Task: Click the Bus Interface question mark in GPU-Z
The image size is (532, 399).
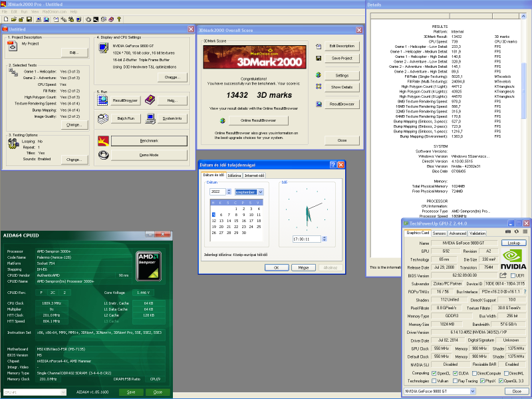Action: pyautogui.click(x=525, y=291)
